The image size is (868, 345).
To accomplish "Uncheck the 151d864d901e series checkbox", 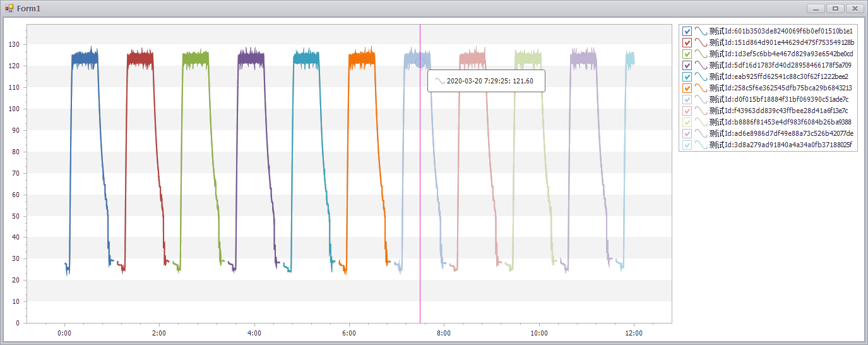I will [687, 42].
